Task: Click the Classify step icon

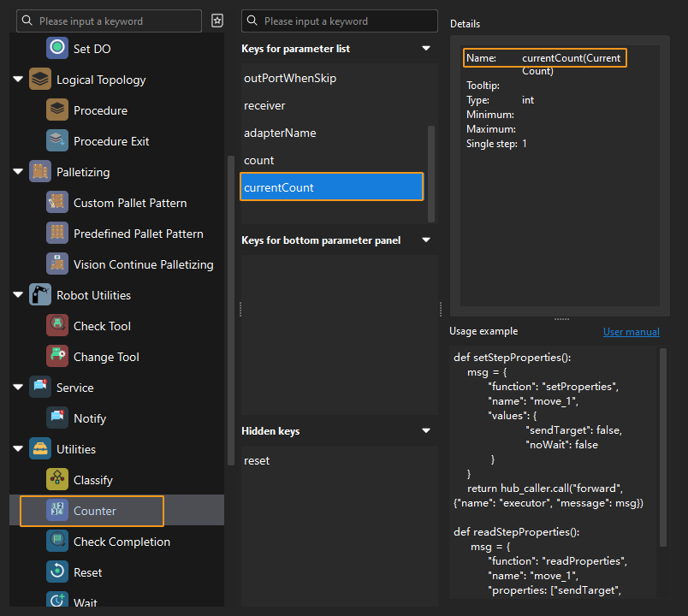Action: [57, 480]
